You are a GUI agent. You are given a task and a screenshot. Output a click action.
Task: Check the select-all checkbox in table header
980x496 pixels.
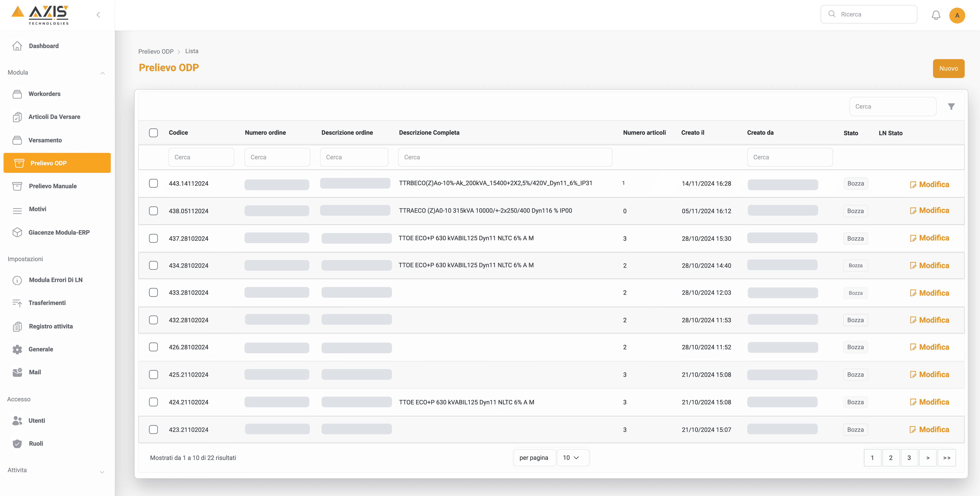pos(153,133)
